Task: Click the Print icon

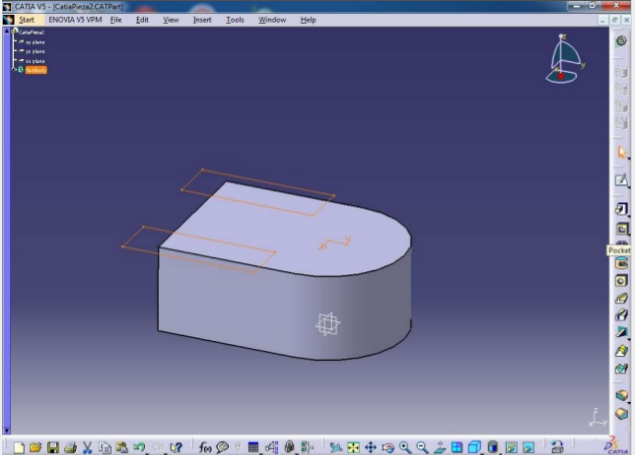Action: [x=70, y=447]
